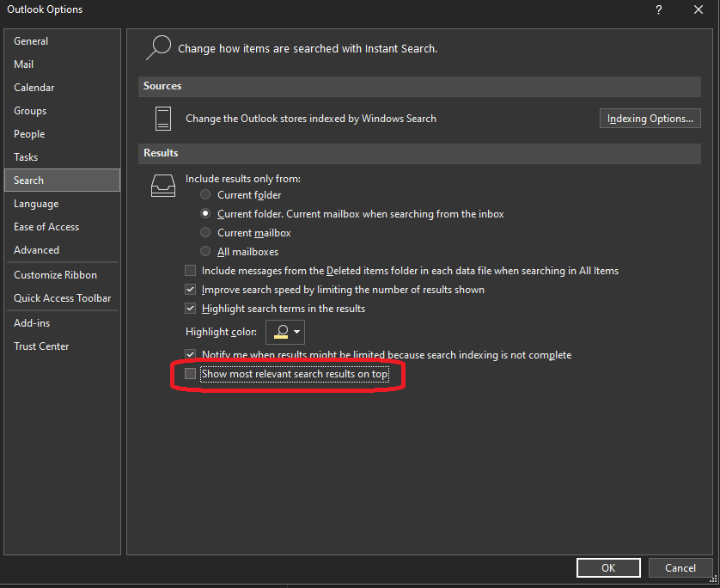Click the question mark help icon
This screenshot has width=720, height=588.
658,9
